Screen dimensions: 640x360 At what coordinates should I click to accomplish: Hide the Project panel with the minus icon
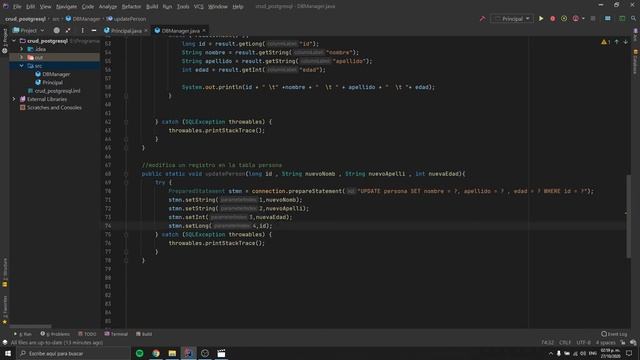coord(94,31)
